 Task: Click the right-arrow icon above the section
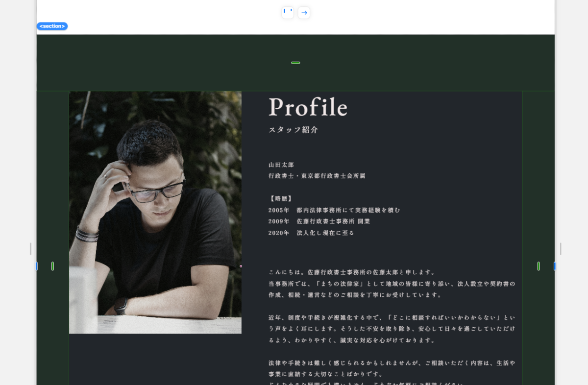(304, 13)
